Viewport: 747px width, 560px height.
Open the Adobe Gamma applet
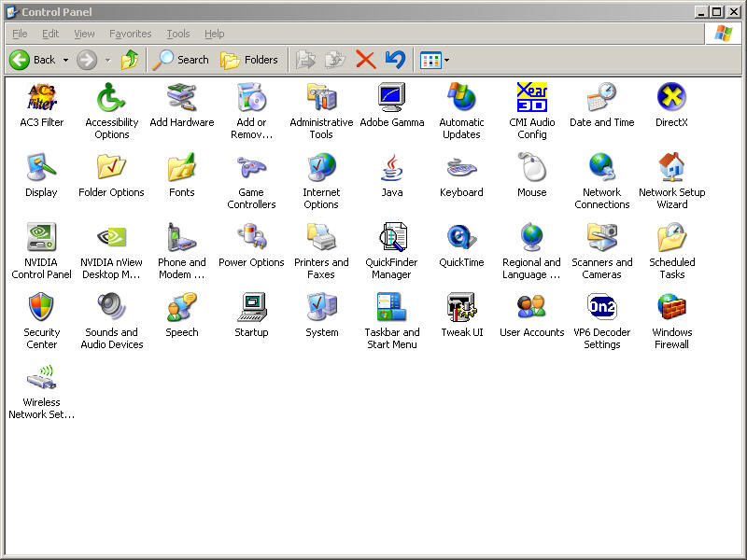tap(391, 105)
